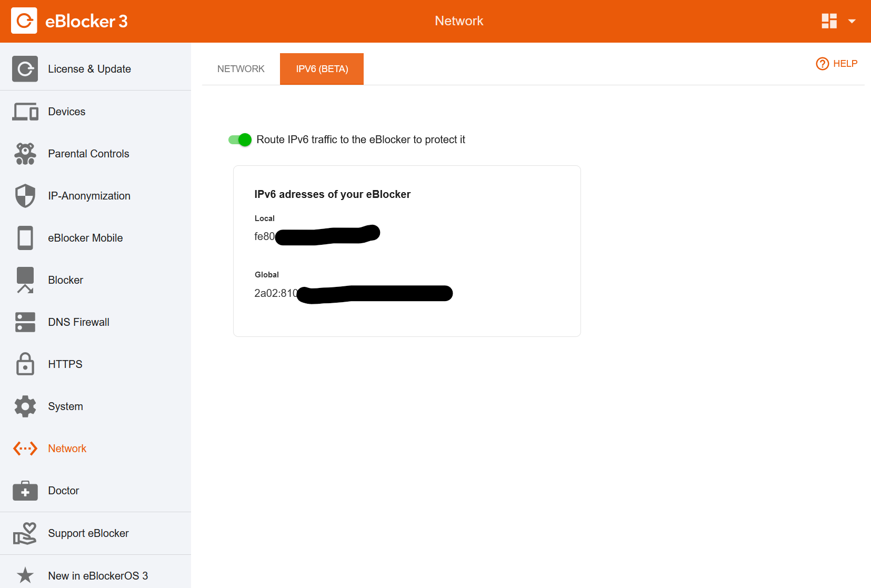
Task: Click the HTTPS padlock icon
Action: tap(25, 364)
